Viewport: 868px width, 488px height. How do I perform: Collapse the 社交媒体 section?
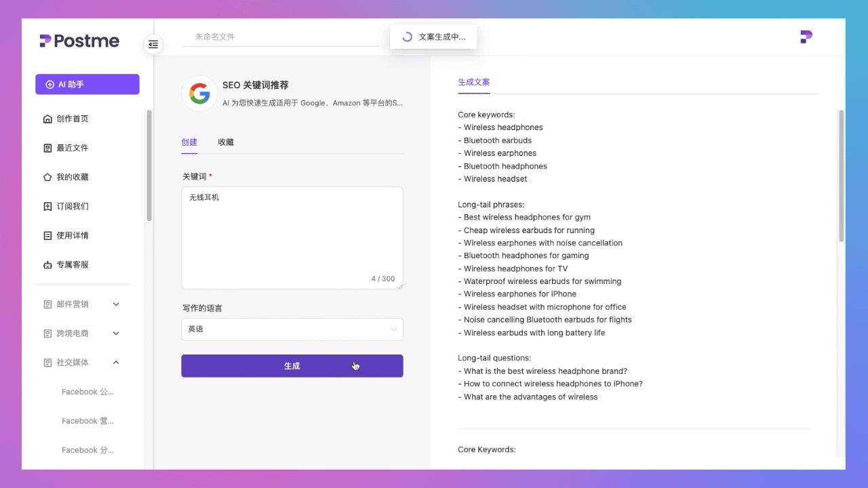tap(115, 362)
